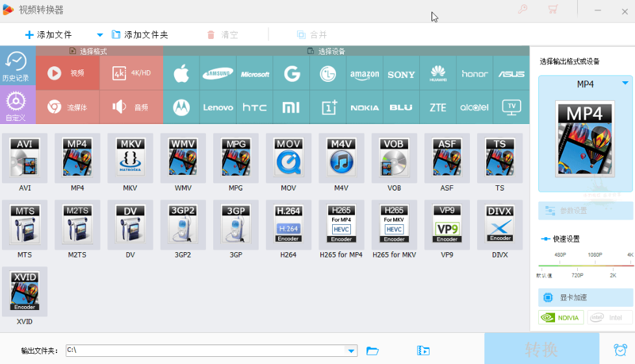Select the TV device category icon
The height and width of the screenshot is (364, 635).
[512, 107]
